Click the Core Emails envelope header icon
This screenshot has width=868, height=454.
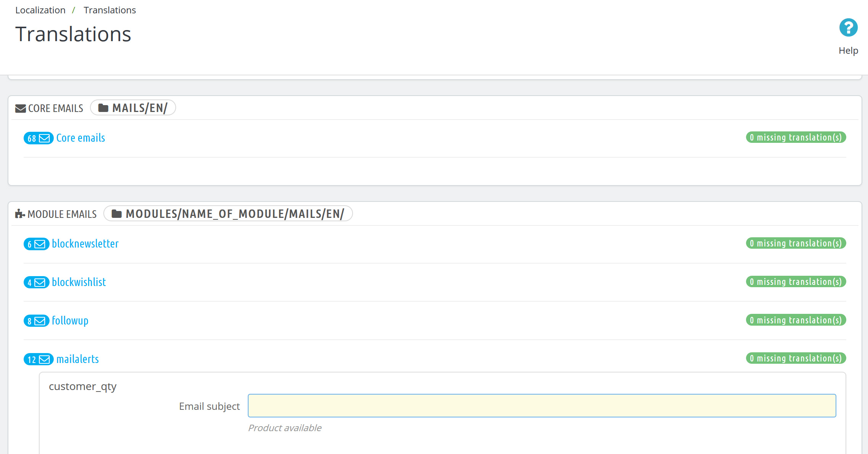point(20,109)
